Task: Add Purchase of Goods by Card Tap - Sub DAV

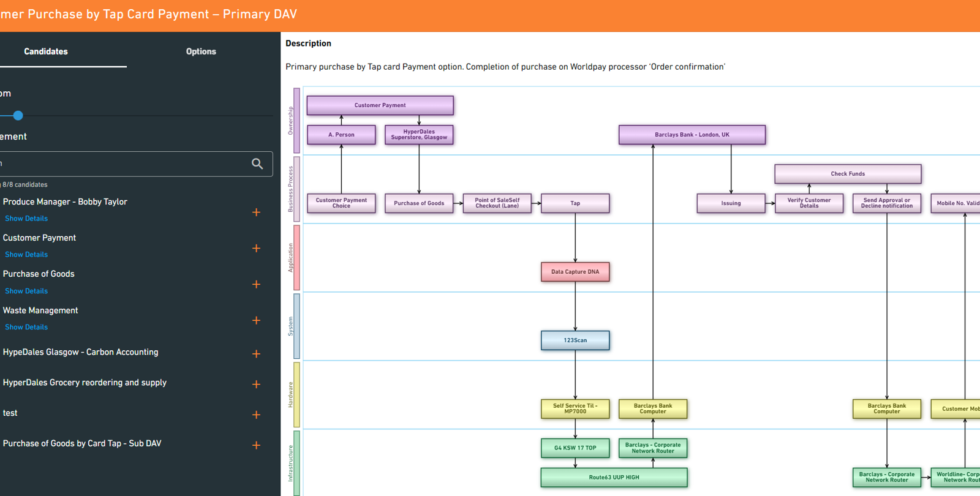Action: pyautogui.click(x=256, y=446)
